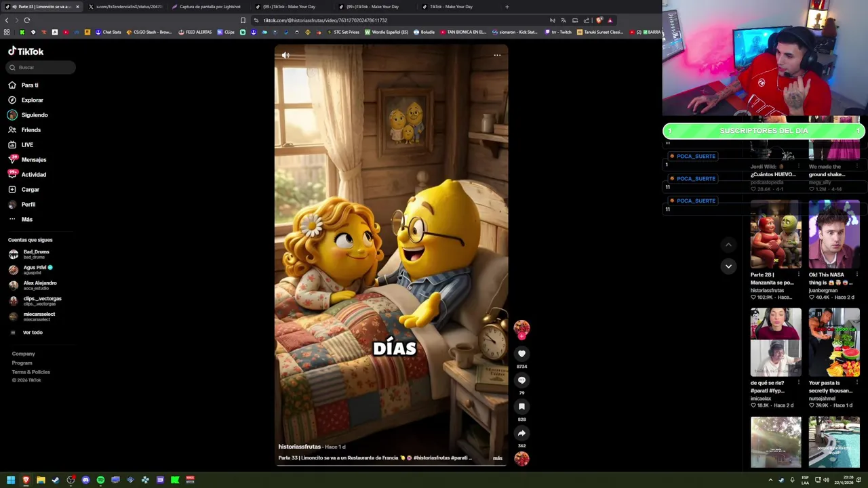This screenshot has height=488, width=868.
Task: Open the LIVE section
Action: 21,145
